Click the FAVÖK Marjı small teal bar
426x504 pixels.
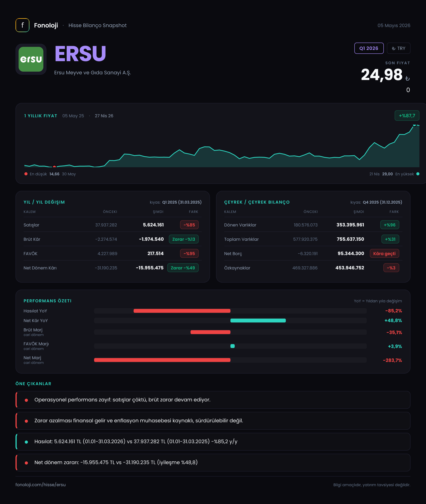tap(233, 346)
